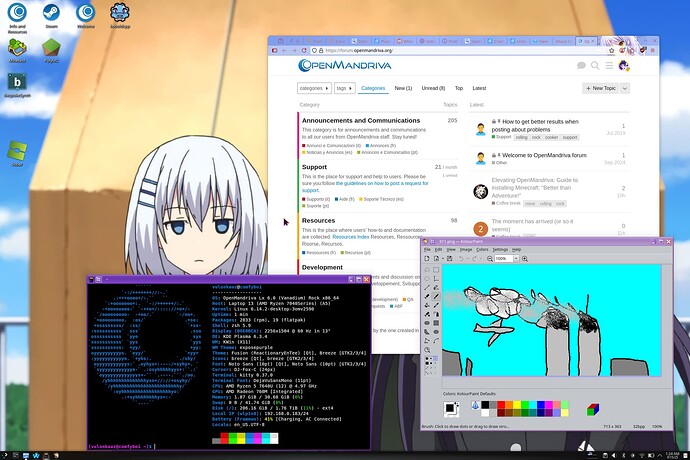This screenshot has width=690, height=460.
Task: Switch to the New (1) forum tab
Action: 403,88
